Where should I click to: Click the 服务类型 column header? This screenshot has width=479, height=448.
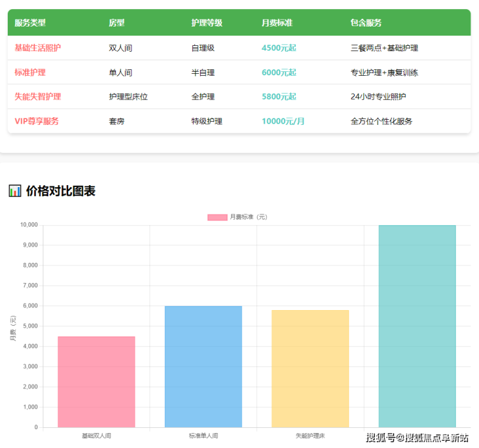pyautogui.click(x=30, y=23)
